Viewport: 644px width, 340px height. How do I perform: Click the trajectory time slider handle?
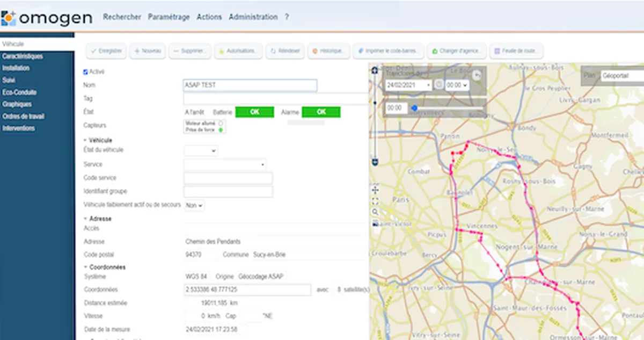pyautogui.click(x=414, y=108)
